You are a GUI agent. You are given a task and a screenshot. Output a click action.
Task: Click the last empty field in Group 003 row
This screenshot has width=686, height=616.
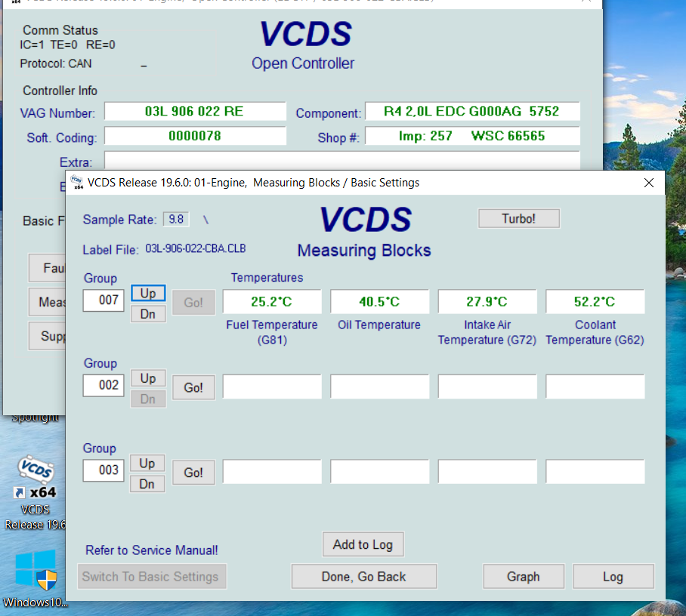(595, 471)
